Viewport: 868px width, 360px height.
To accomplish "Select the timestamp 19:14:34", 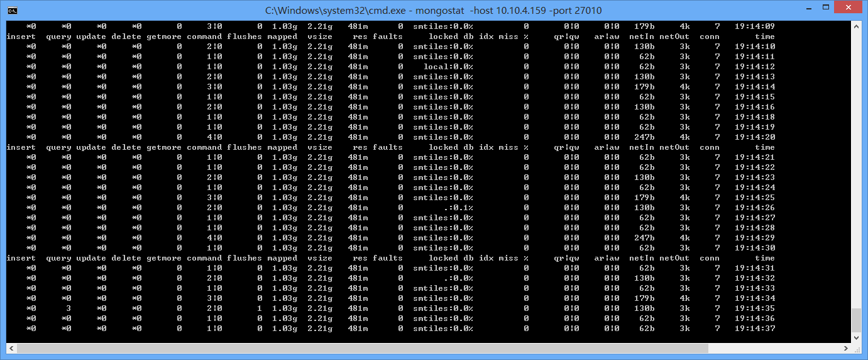I will (754, 298).
